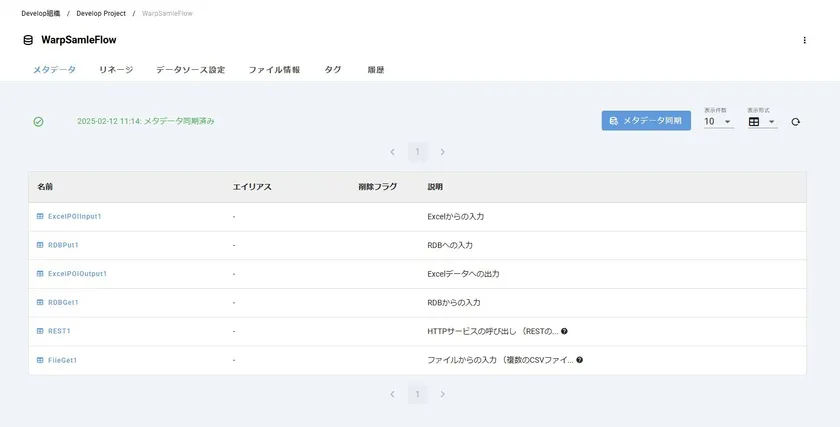Open the ファイル情報 tab
Screen dimensions: 840x427
pyautogui.click(x=274, y=70)
